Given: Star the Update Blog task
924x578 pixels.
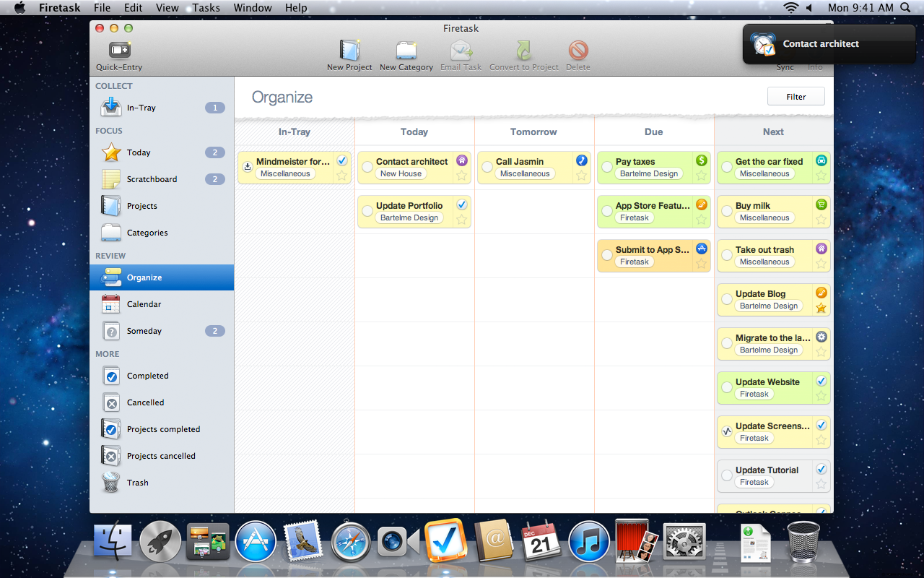Looking at the screenshot, I should pos(821,308).
